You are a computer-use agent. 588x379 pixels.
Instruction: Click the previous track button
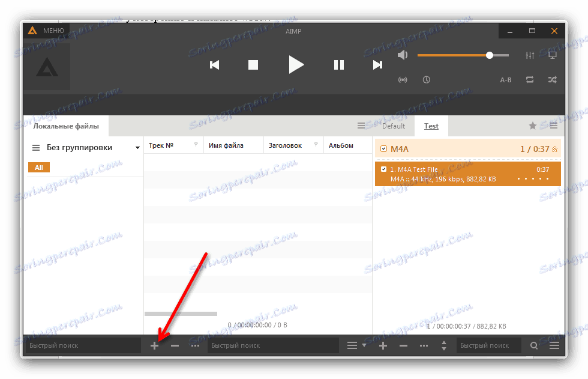[x=215, y=65]
